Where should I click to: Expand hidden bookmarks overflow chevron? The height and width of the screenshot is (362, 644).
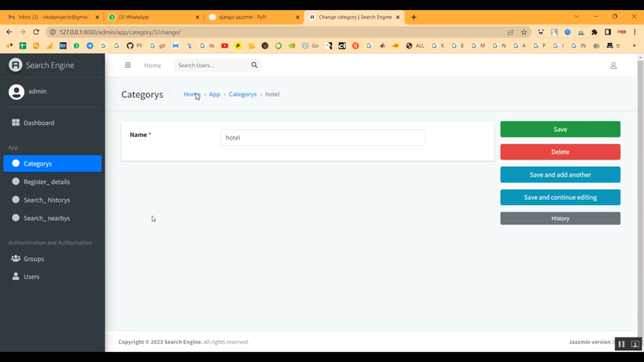(634, 45)
